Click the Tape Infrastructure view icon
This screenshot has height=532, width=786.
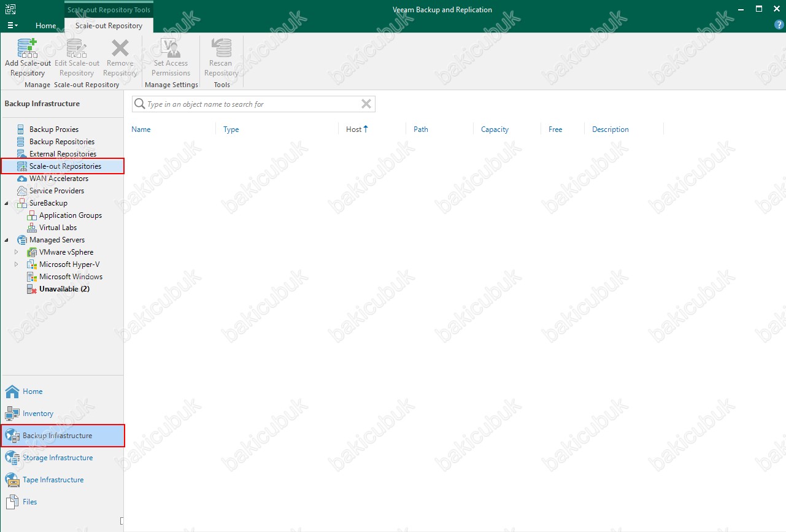12,480
